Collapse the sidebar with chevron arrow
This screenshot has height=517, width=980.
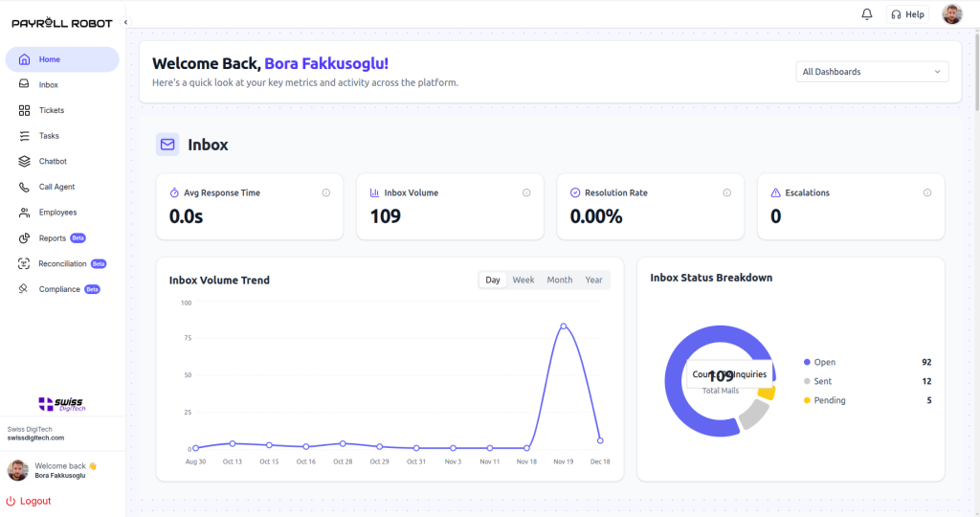click(125, 22)
